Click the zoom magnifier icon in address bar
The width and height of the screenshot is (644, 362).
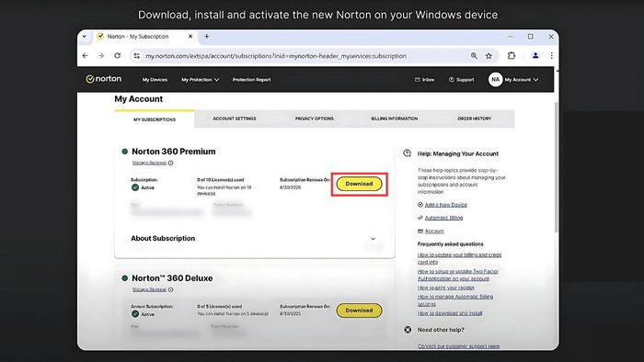(x=474, y=56)
